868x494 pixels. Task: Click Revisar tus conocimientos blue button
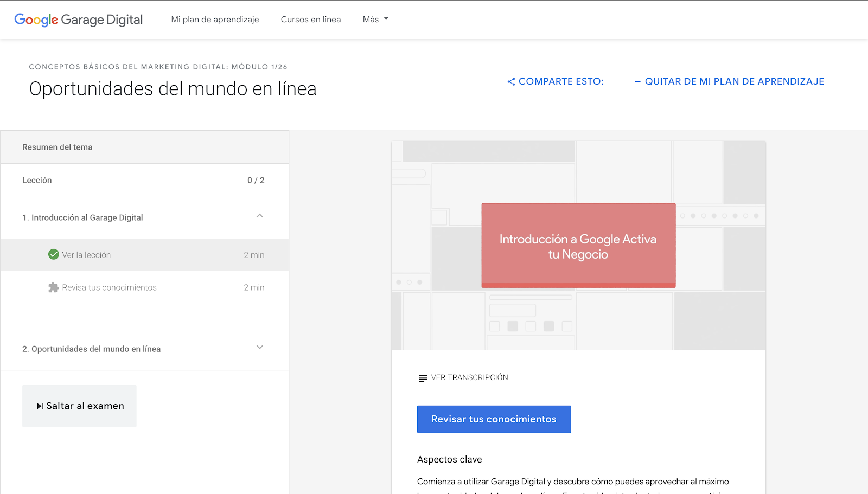click(494, 419)
